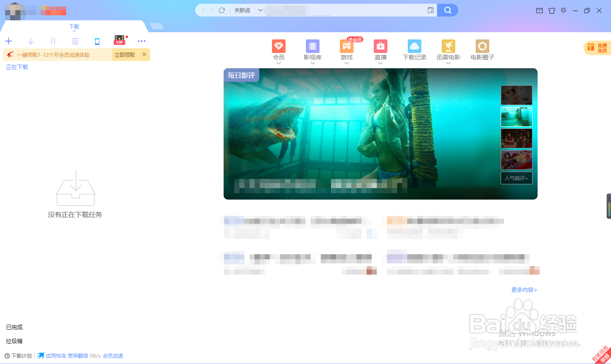Click the 人气精评> button
Viewport: 611px width, 364px height.
516,178
